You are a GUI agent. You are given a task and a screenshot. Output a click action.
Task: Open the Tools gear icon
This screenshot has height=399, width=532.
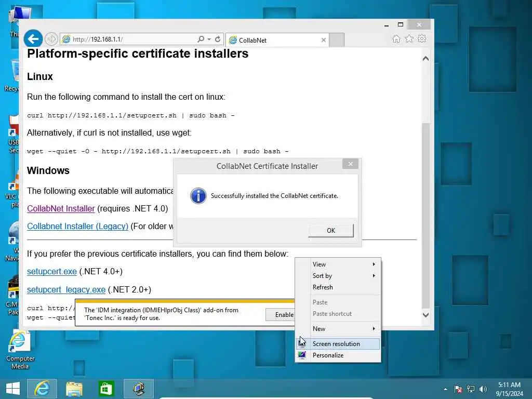[422, 38]
